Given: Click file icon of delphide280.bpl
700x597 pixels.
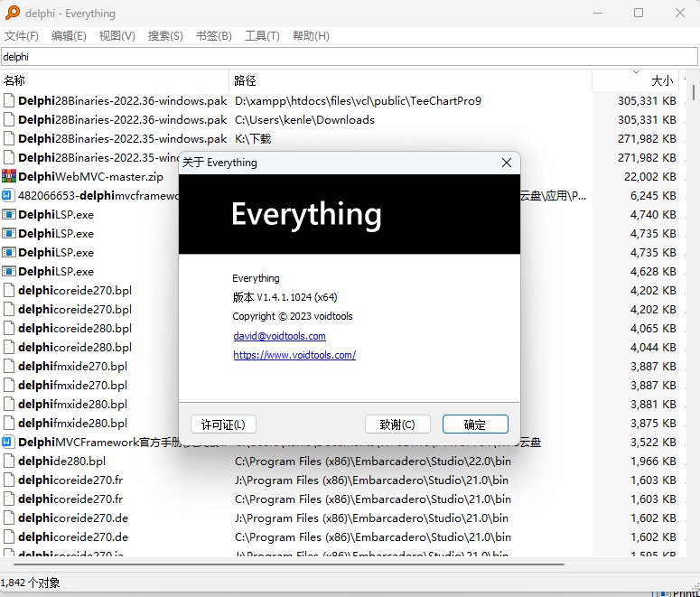Looking at the screenshot, I should [9, 461].
